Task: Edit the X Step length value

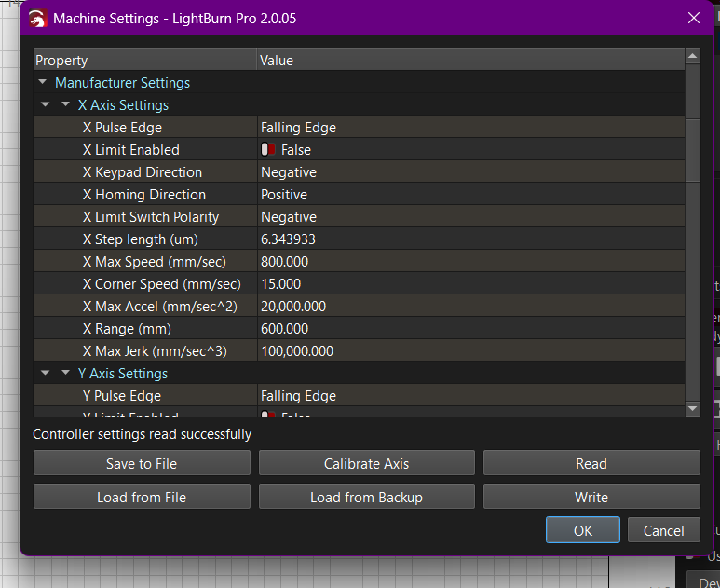Action: 470,239
